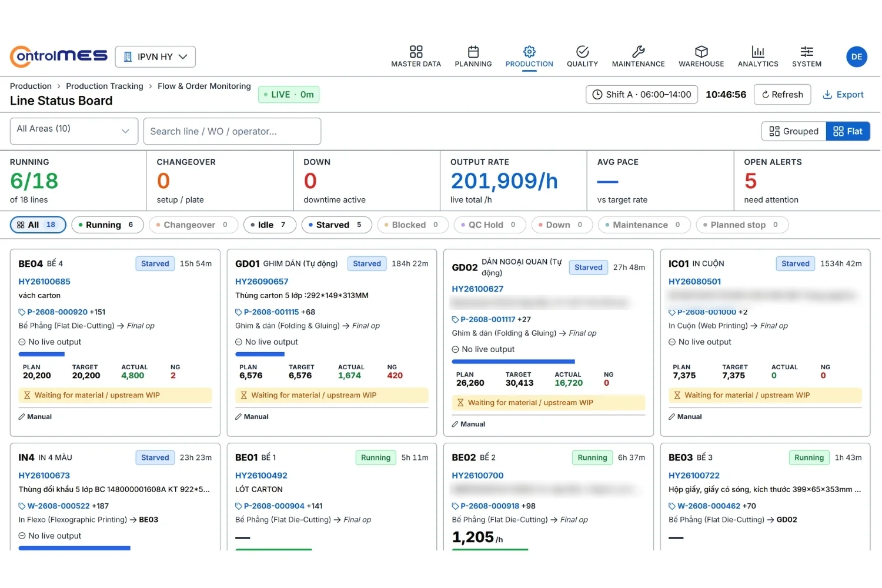
Task: Click the hourglass icon on GD01 warning
Action: pyautogui.click(x=243, y=396)
